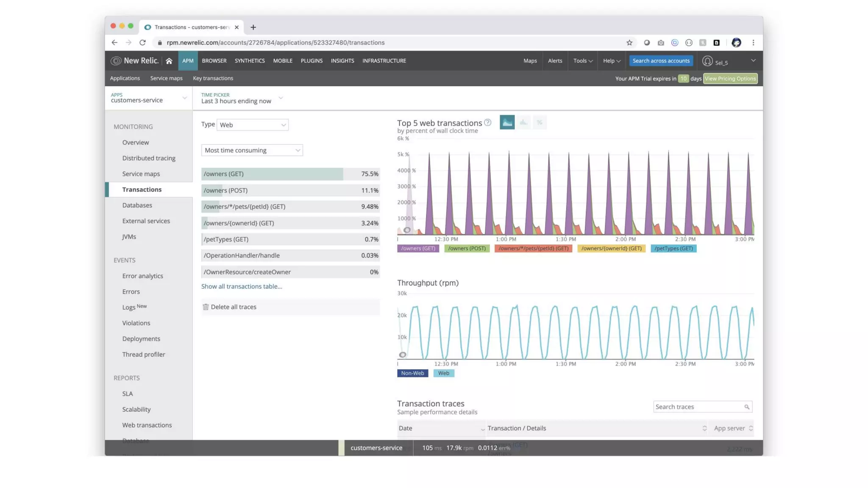Click the Web throughput legend color swatch
The width and height of the screenshot is (868, 488).
click(x=443, y=373)
